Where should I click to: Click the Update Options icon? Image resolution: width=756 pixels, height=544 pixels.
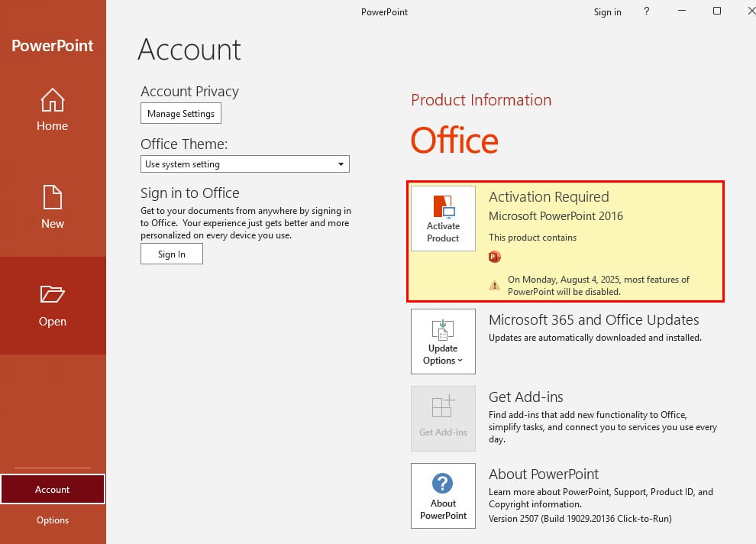[x=443, y=330]
